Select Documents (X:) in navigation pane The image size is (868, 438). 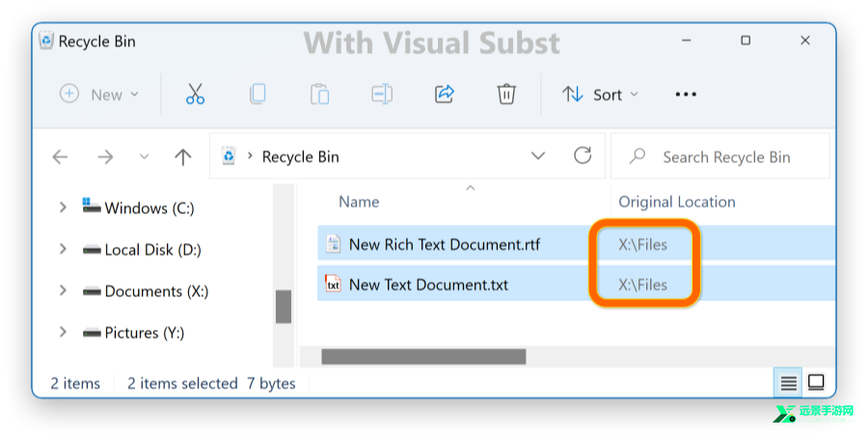click(156, 291)
